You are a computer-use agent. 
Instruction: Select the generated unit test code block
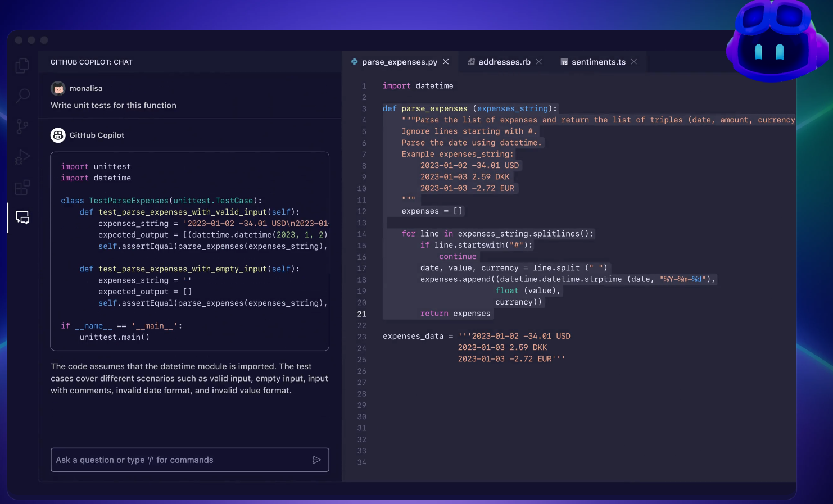(x=189, y=250)
